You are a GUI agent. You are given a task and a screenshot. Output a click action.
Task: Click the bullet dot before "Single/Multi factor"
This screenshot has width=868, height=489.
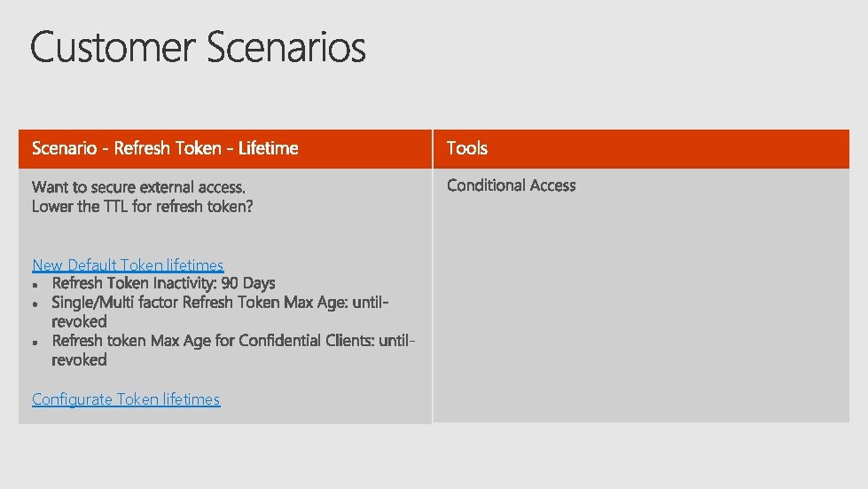(x=35, y=304)
